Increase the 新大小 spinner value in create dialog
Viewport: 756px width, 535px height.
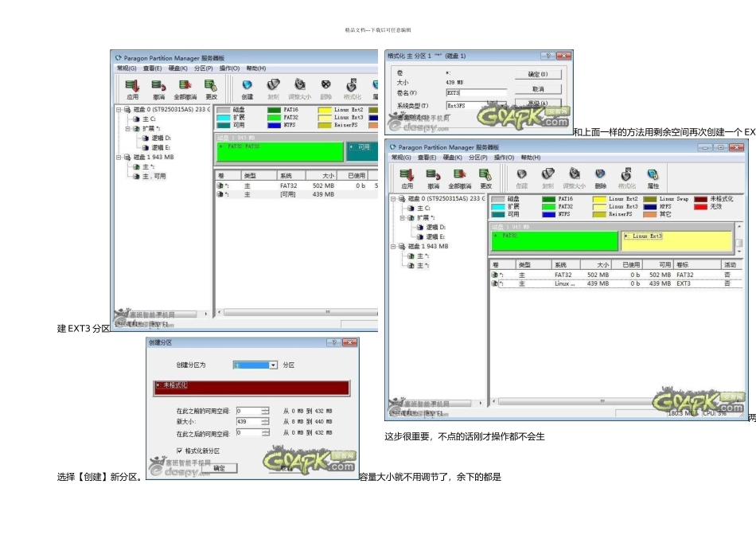(x=265, y=419)
